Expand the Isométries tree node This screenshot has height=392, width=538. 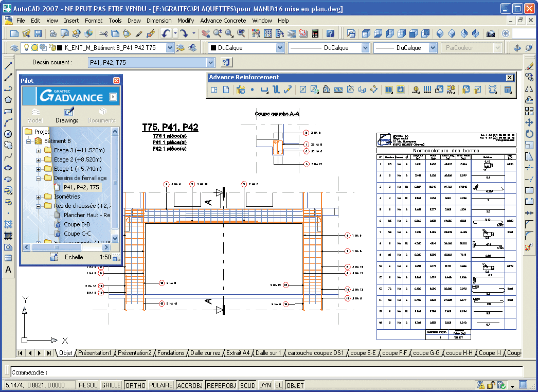[x=39, y=197]
